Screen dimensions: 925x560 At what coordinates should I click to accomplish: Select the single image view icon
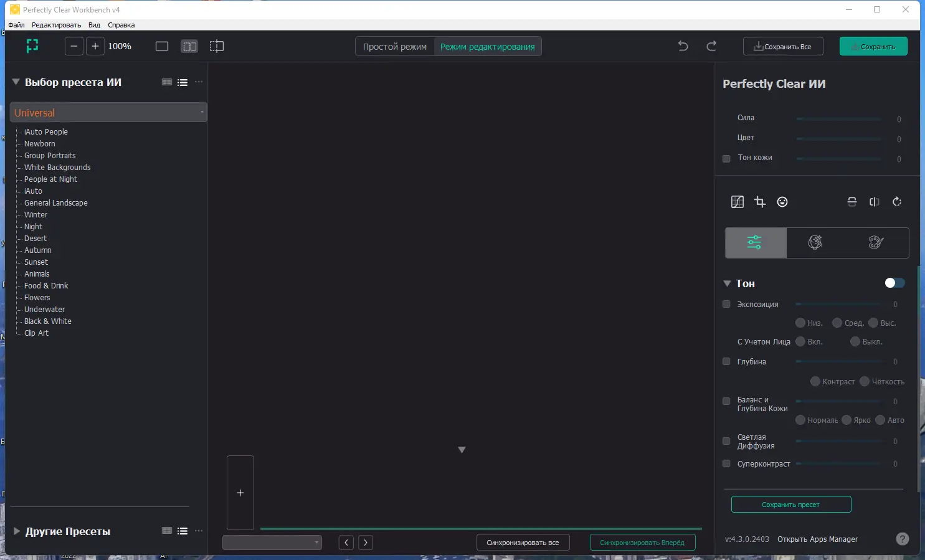pos(162,46)
